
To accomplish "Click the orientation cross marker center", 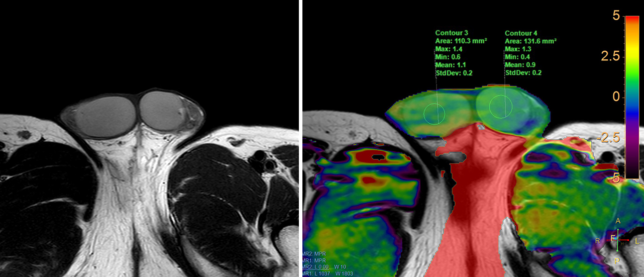I will tap(617, 240).
